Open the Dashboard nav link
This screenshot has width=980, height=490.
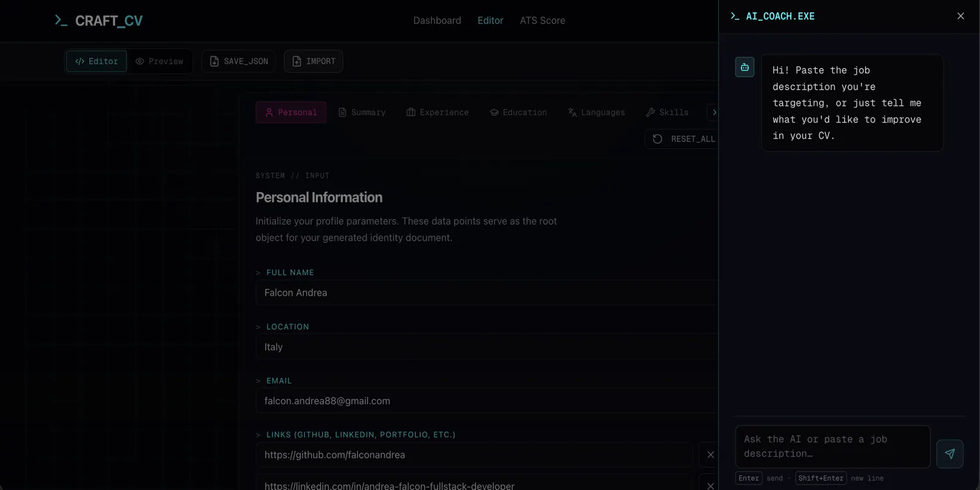coord(437,20)
